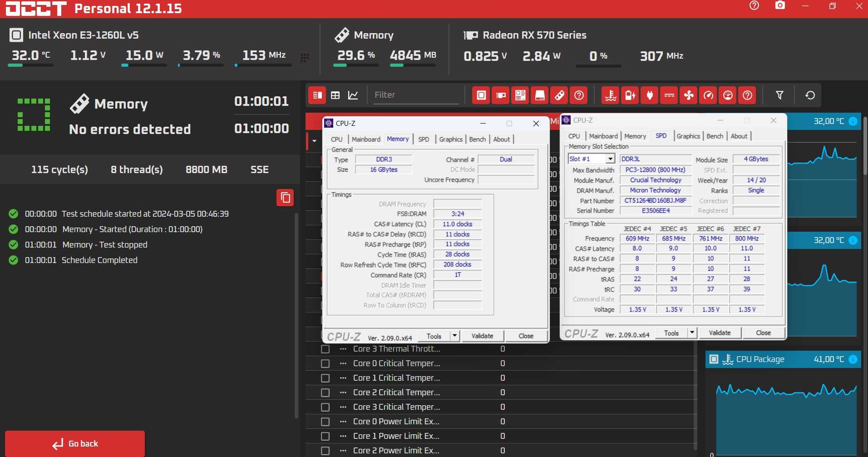
Task: Tick the Core 1 Power Limit checkbox
Action: click(x=325, y=436)
